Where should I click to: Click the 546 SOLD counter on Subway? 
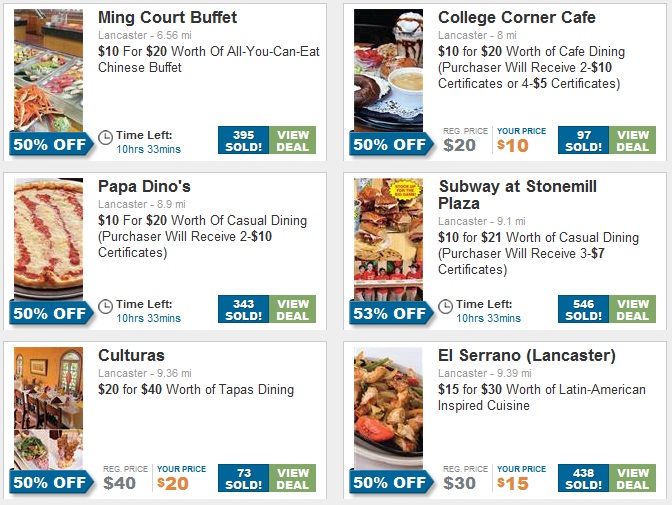pyautogui.click(x=583, y=310)
